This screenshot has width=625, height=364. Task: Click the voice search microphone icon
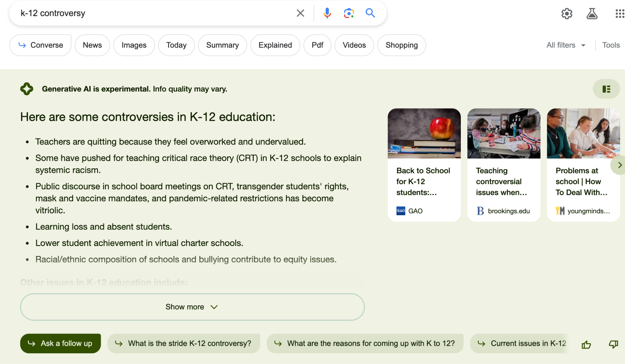327,13
